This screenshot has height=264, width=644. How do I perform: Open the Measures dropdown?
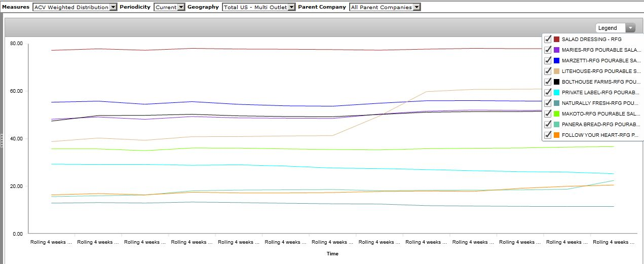[74, 7]
